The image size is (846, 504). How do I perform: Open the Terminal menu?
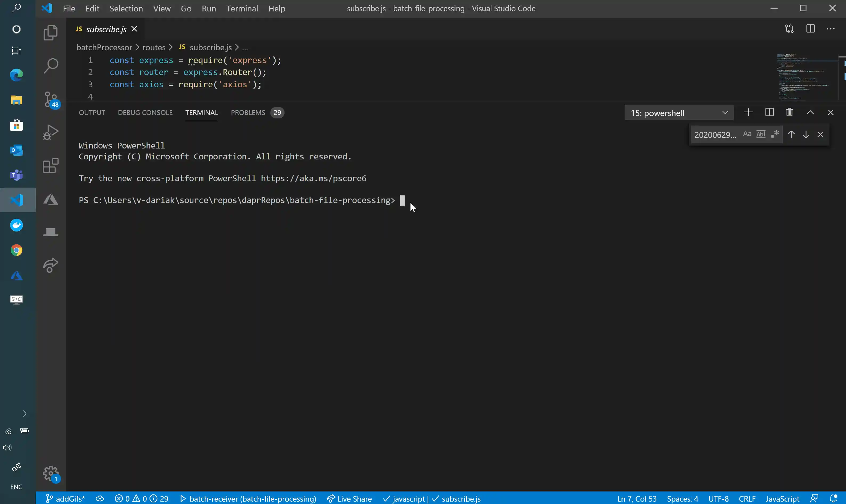click(x=242, y=9)
